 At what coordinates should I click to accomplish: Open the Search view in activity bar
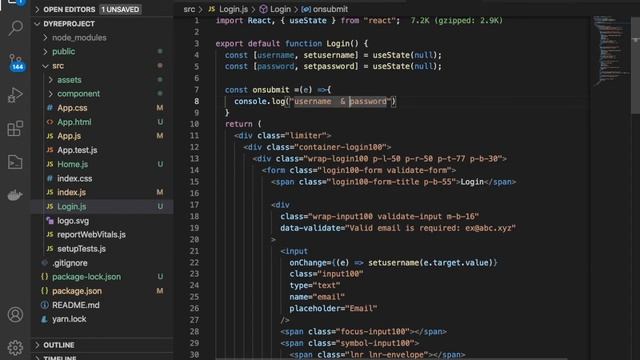tap(16, 28)
